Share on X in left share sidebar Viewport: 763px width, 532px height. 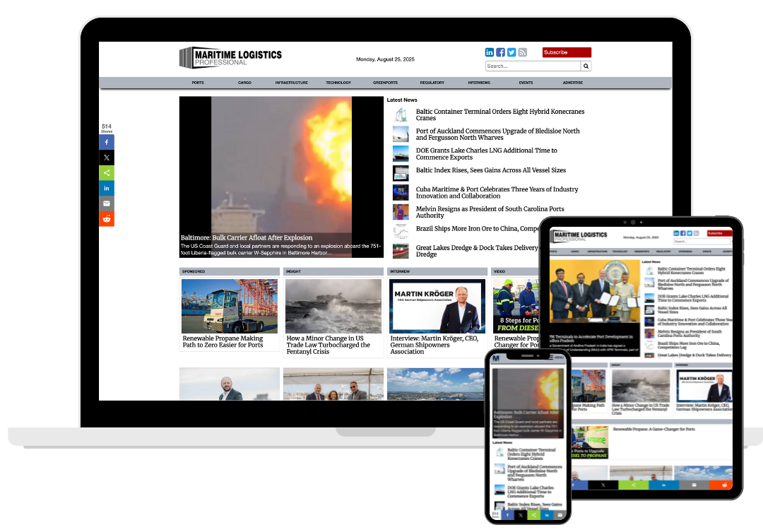point(107,158)
